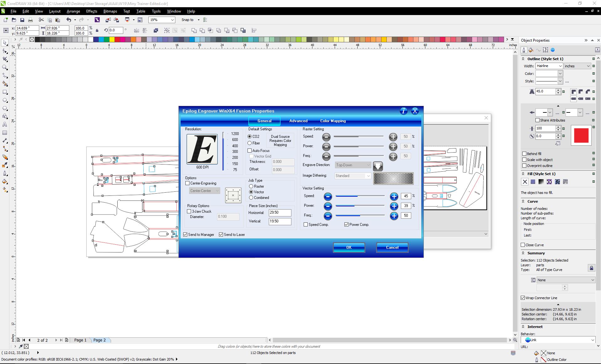The width and height of the screenshot is (601, 364).
Task: Open the Bitmaps menu
Action: point(110,11)
